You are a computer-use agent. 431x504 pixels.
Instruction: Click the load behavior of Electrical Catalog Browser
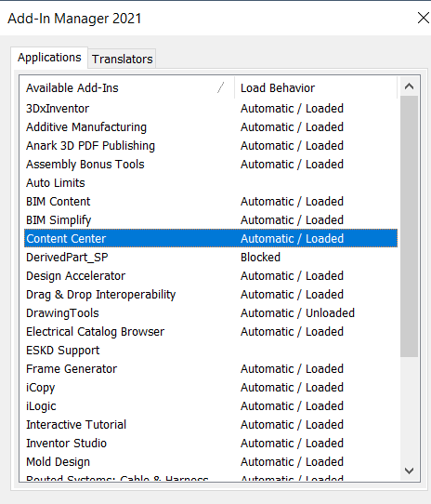tap(292, 332)
